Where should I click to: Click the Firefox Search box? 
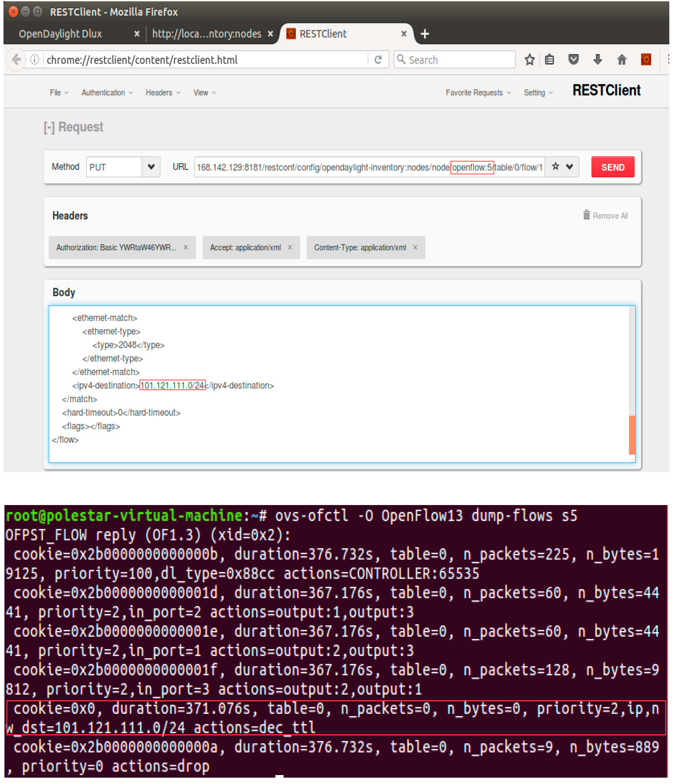pyautogui.click(x=455, y=60)
